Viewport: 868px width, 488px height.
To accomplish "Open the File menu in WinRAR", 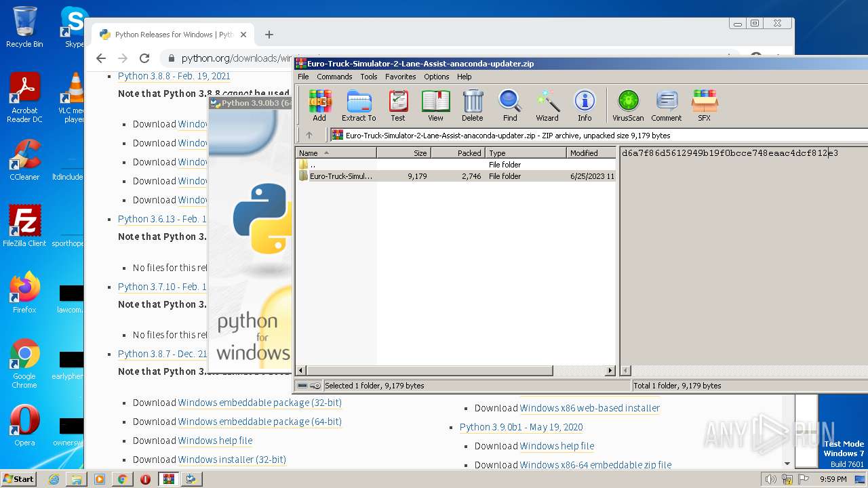I will (x=303, y=77).
